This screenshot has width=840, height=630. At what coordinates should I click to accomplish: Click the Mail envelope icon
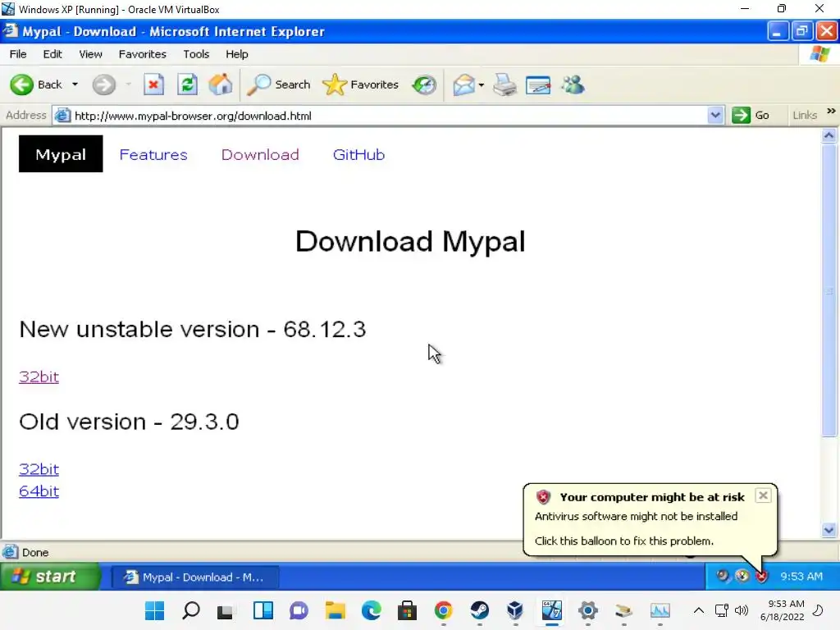[463, 84]
